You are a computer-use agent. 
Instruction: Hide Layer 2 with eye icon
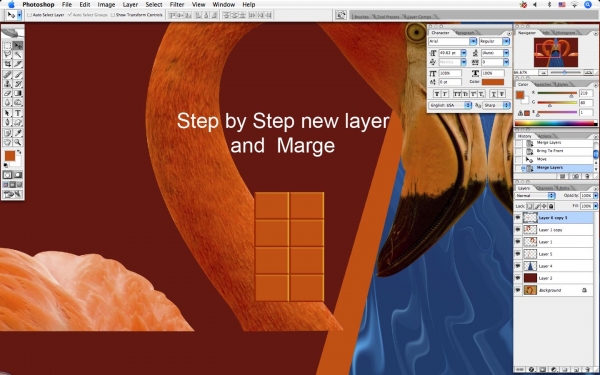(518, 278)
